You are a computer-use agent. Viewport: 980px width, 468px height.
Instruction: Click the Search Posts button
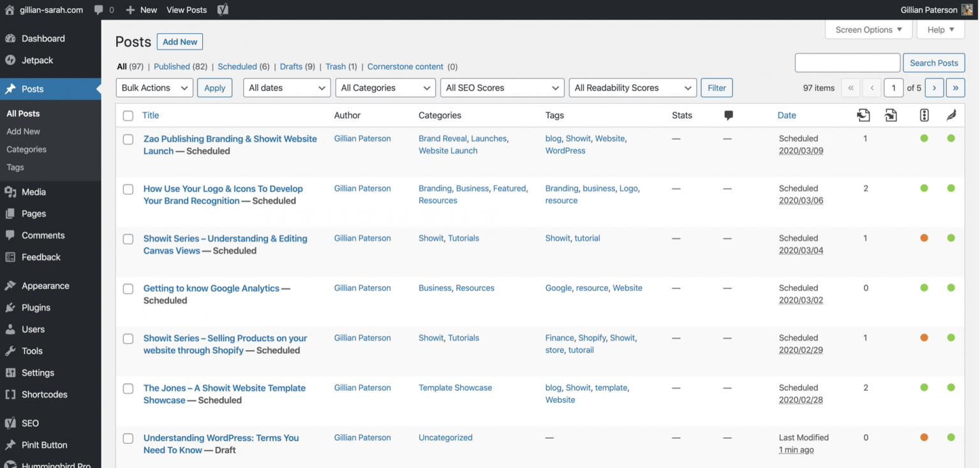[933, 62]
